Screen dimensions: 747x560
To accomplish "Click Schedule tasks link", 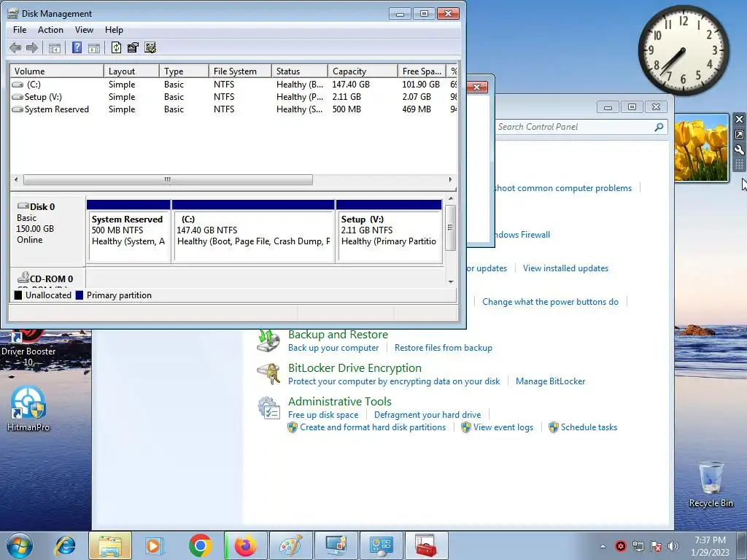I will (x=589, y=427).
